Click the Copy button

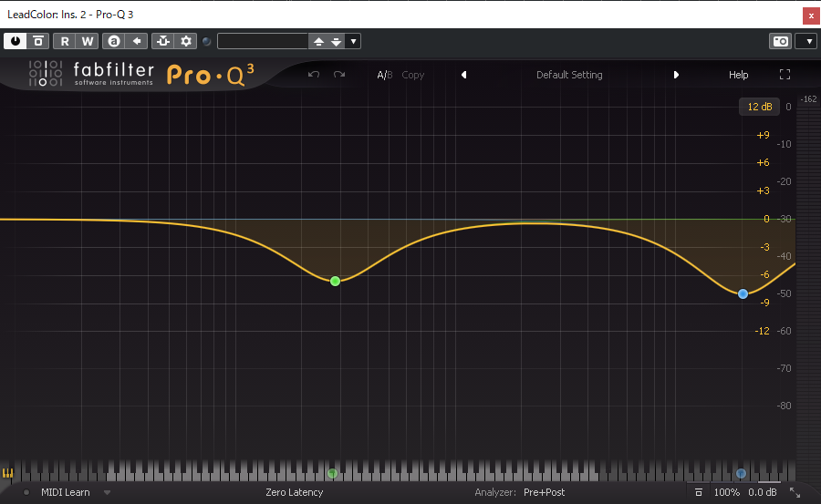412,75
